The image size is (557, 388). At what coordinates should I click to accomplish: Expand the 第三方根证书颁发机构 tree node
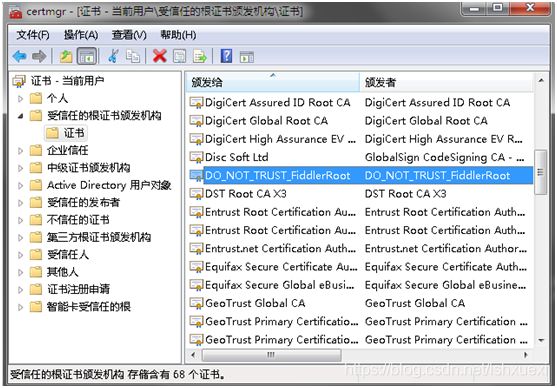[21, 237]
